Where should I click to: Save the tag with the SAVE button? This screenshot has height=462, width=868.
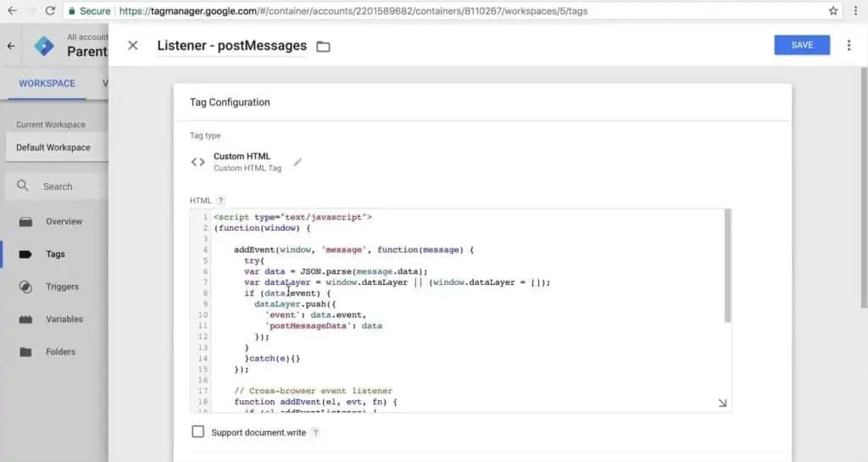point(802,45)
